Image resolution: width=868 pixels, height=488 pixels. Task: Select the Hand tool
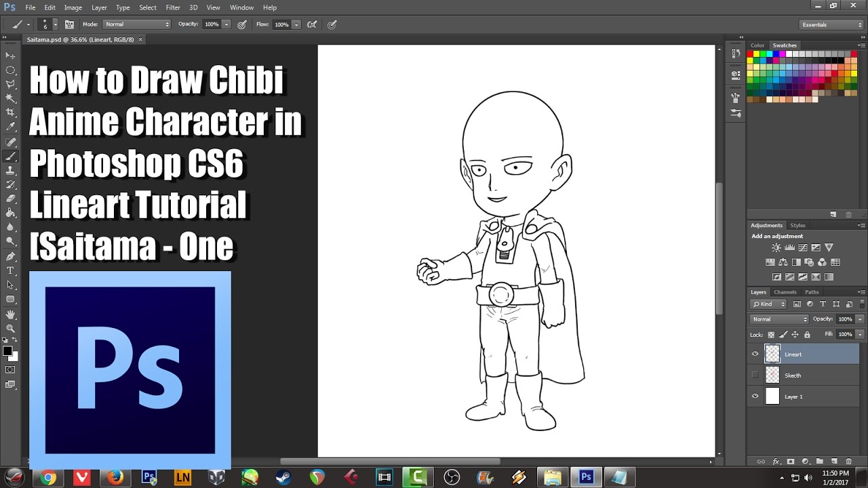click(10, 314)
